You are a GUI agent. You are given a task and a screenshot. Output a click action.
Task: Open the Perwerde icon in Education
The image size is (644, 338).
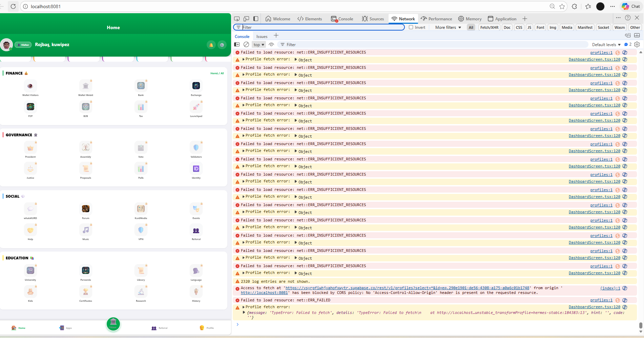pyautogui.click(x=86, y=271)
